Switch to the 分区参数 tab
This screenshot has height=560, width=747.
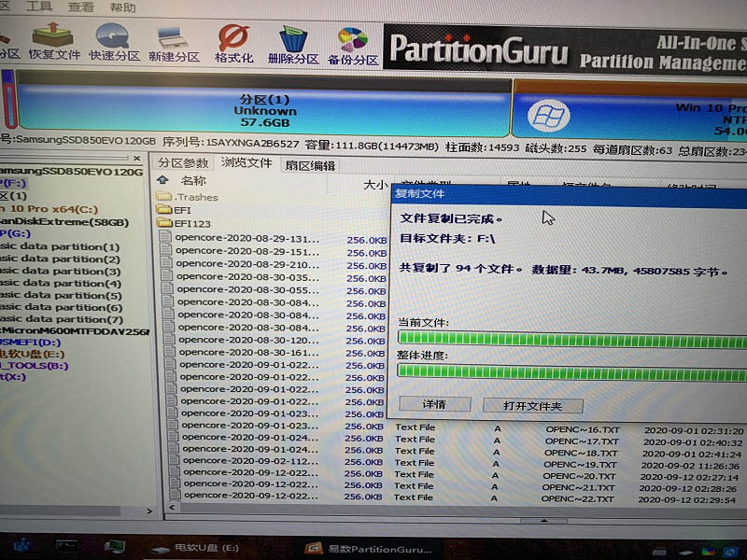coord(183,162)
